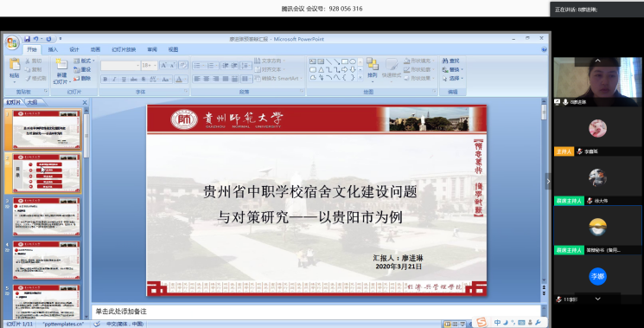Select slide 3 thumbnail in slide panel
The image size is (644, 328).
pos(47,216)
